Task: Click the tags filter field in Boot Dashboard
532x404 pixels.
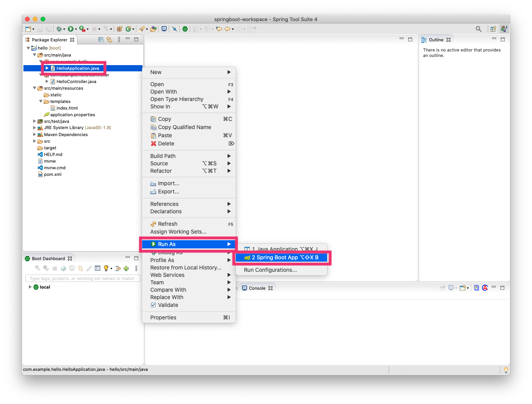Action: coord(82,278)
